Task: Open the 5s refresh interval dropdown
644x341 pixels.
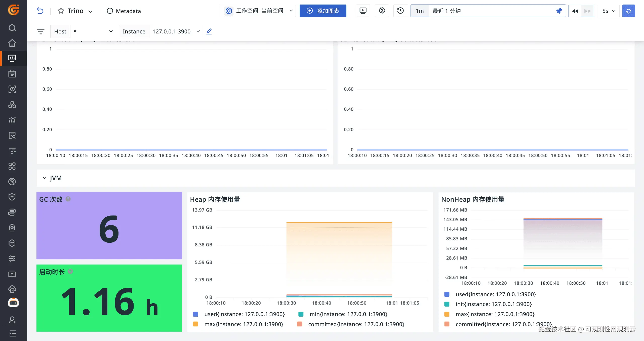Action: coord(608,11)
